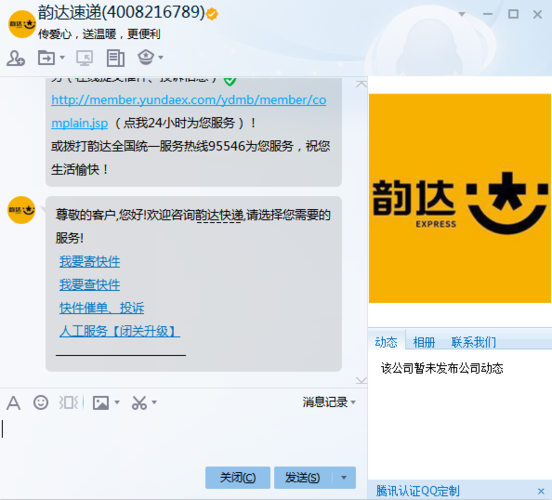The image size is (552, 500).
Task: Expand the screenshot options dropdown arrow
Action: (x=154, y=402)
